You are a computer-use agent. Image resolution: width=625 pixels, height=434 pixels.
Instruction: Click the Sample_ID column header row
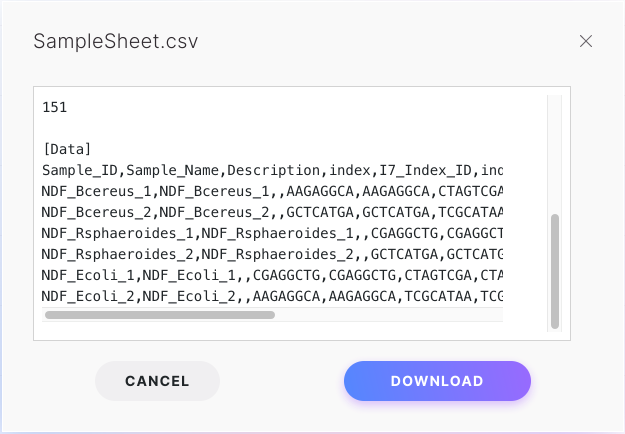coord(270,170)
